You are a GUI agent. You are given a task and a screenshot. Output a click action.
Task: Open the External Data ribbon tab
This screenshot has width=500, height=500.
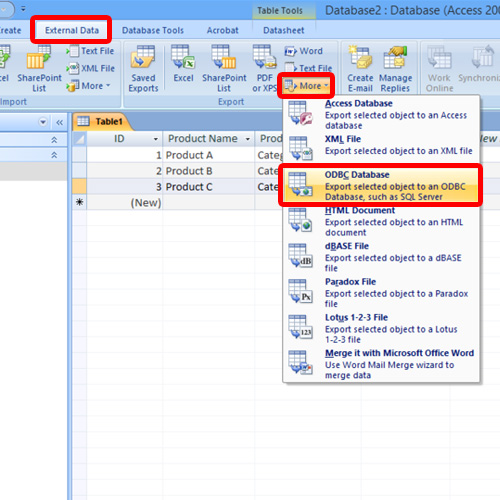tap(72, 30)
